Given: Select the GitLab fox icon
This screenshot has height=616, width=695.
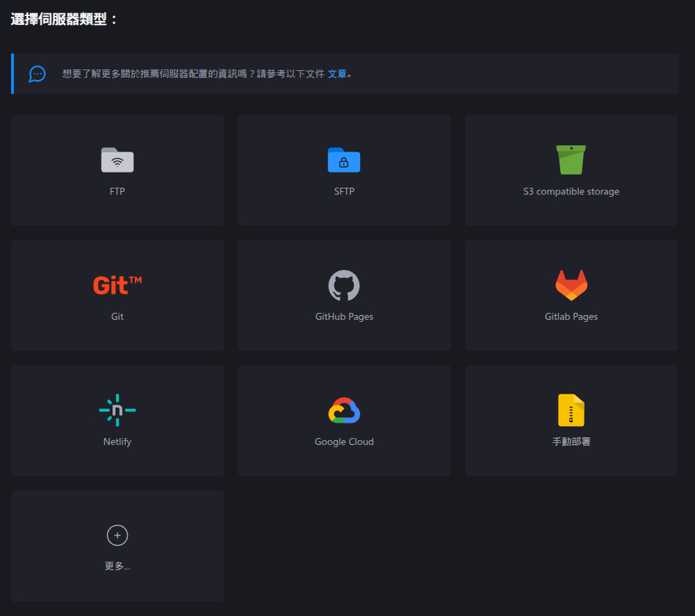Looking at the screenshot, I should [571, 285].
